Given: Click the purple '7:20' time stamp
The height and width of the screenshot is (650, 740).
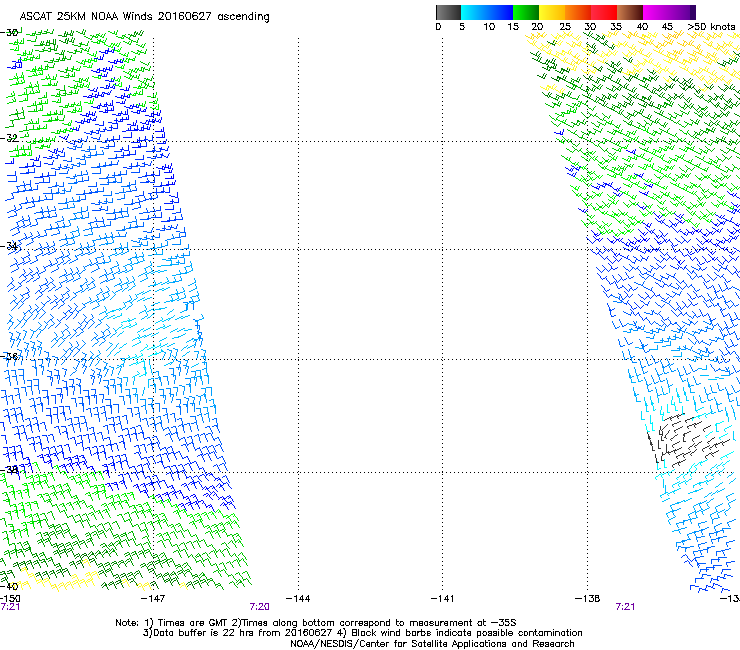Looking at the screenshot, I should (260, 607).
